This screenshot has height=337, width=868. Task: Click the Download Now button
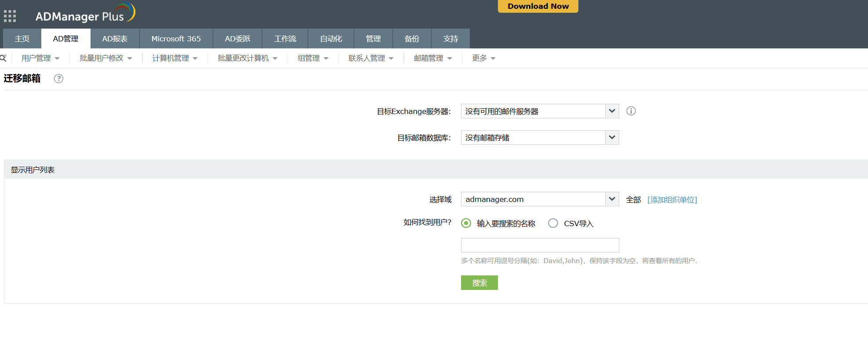pyautogui.click(x=538, y=6)
